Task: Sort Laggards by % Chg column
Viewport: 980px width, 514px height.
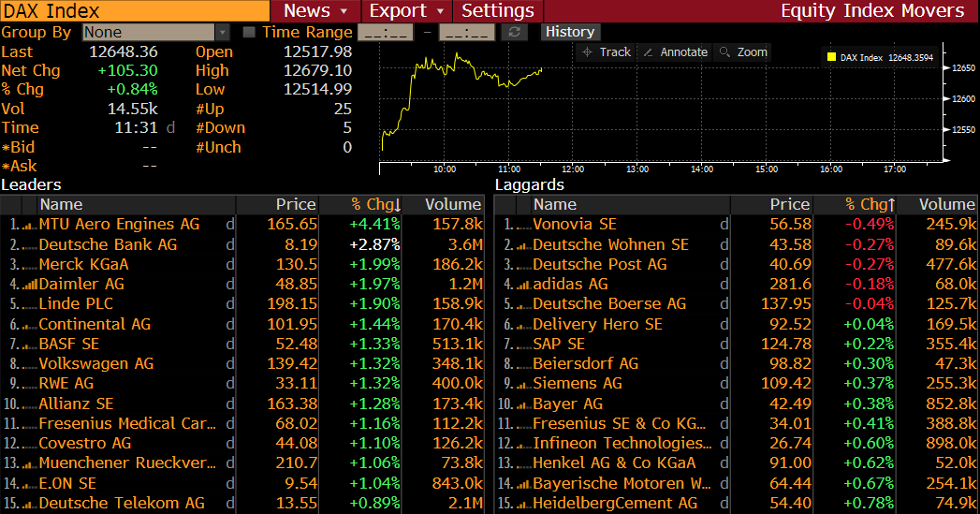Action: tap(870, 204)
